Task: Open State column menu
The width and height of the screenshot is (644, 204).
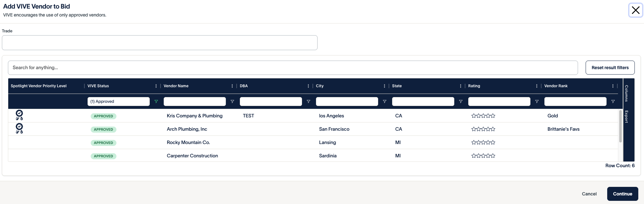Action: pos(461,86)
